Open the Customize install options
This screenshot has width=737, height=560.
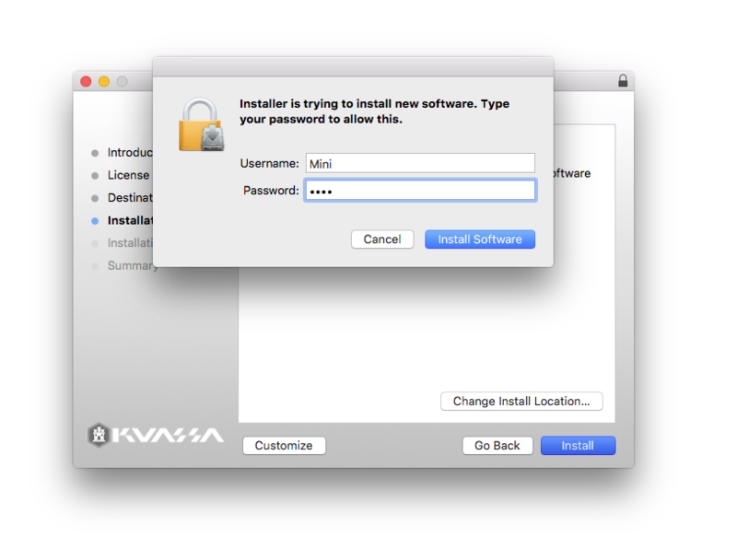[x=284, y=446]
